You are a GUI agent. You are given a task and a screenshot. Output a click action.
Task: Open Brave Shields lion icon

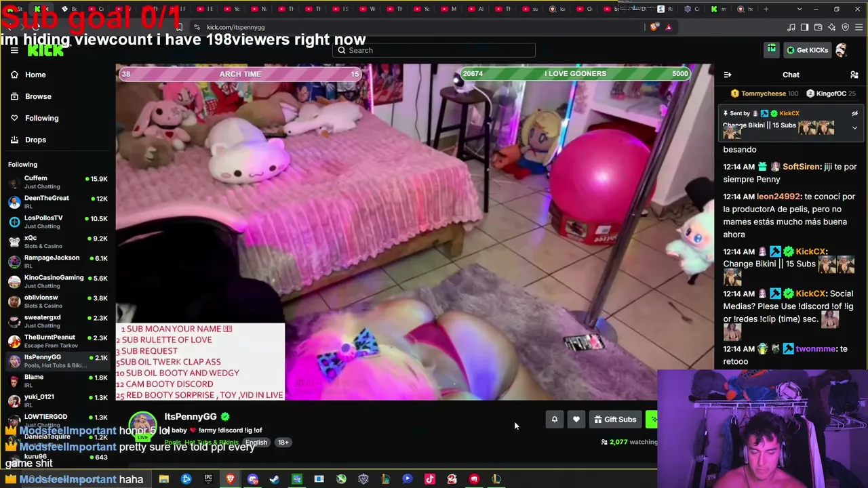(x=654, y=27)
